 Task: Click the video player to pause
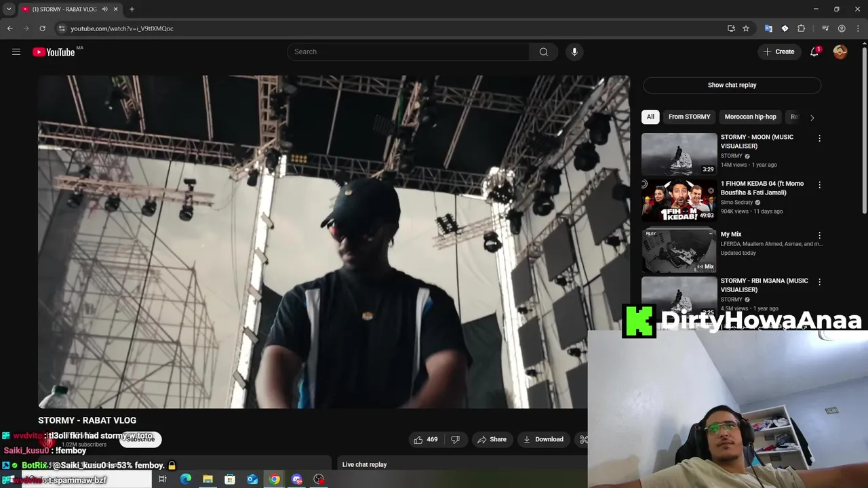(333, 242)
